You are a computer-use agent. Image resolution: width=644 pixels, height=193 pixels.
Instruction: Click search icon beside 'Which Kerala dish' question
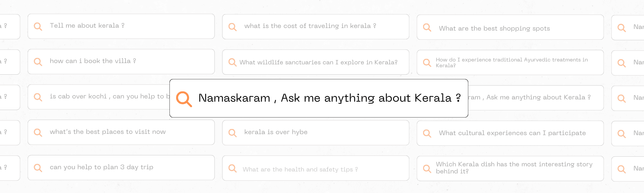tap(427, 169)
